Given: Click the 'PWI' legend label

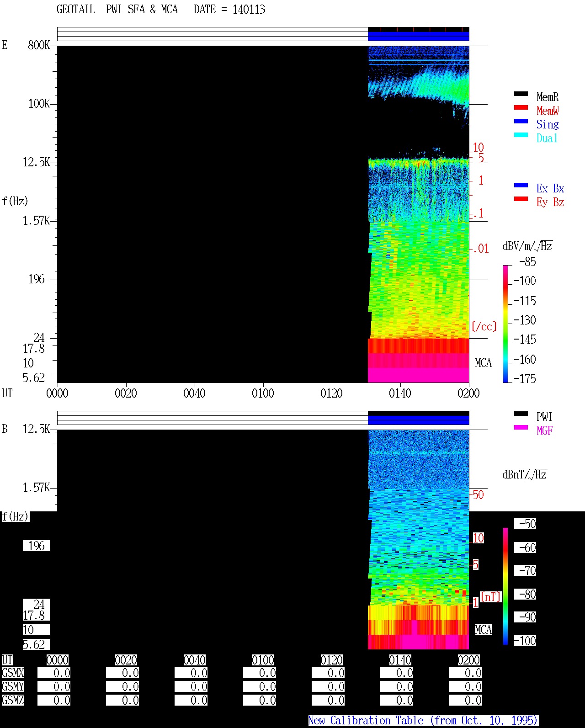Looking at the screenshot, I should [x=544, y=417].
